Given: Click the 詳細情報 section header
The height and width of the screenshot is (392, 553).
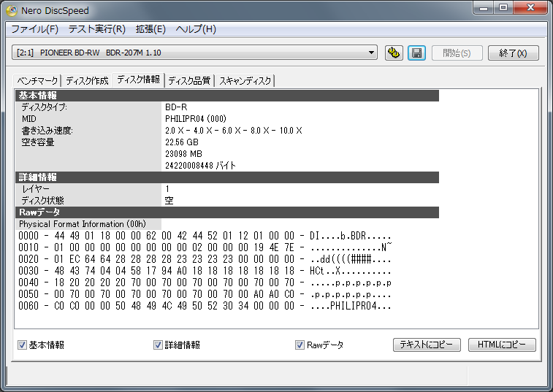Looking at the screenshot, I should click(x=227, y=177).
